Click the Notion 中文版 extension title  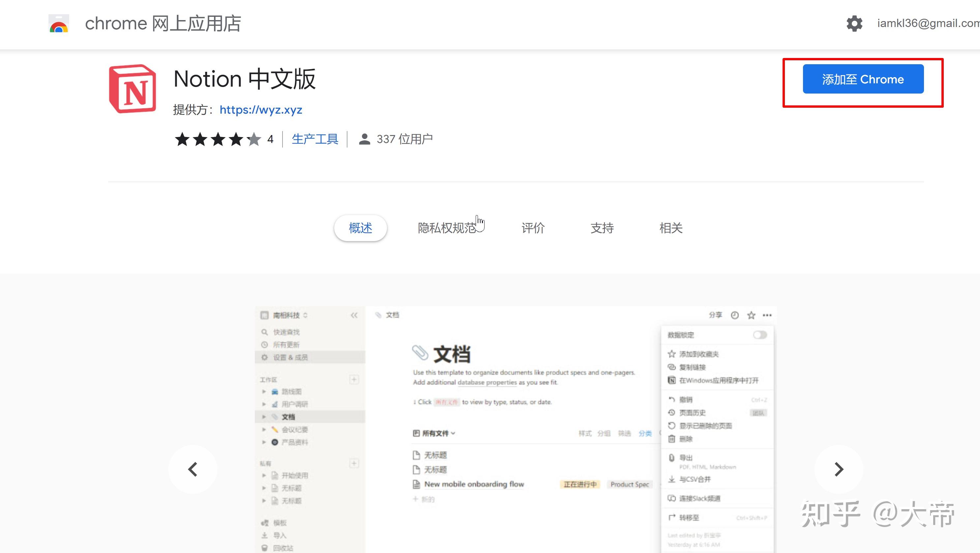tap(244, 79)
